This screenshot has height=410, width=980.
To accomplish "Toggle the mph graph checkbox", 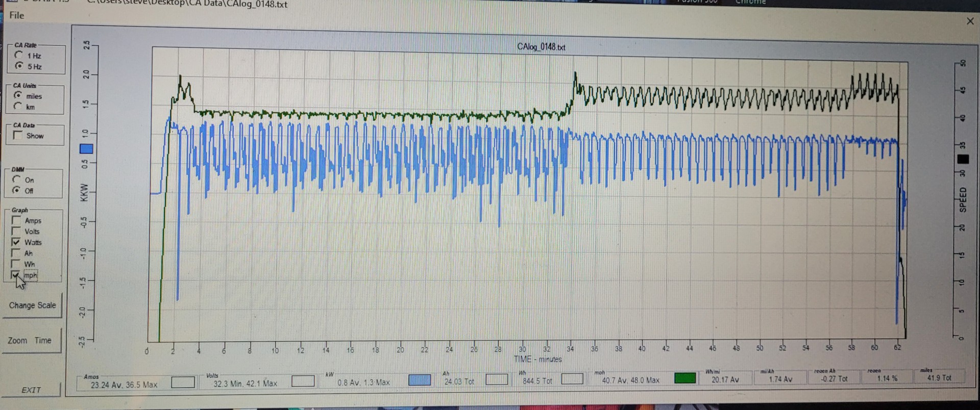I will pyautogui.click(x=16, y=275).
